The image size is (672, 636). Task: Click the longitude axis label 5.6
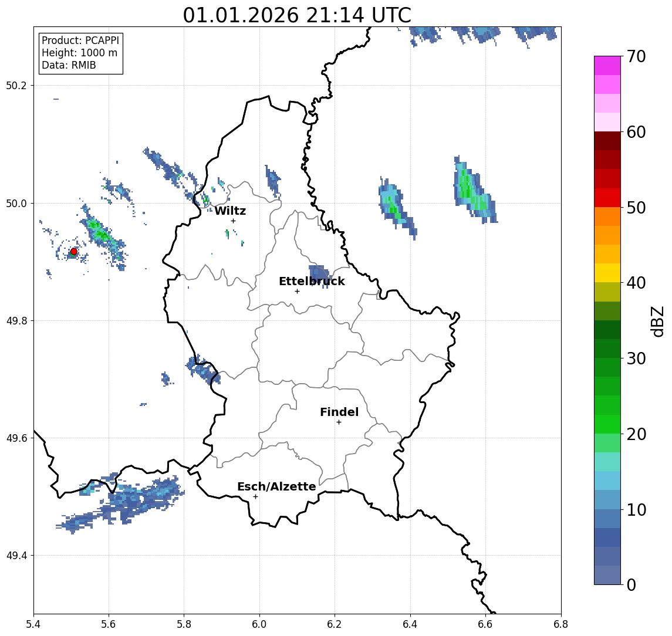click(109, 624)
